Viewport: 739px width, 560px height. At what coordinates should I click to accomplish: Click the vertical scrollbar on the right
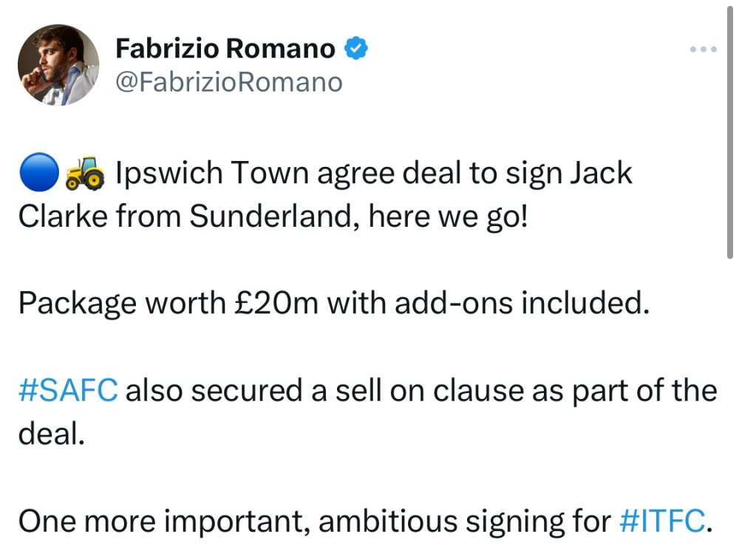click(x=730, y=133)
